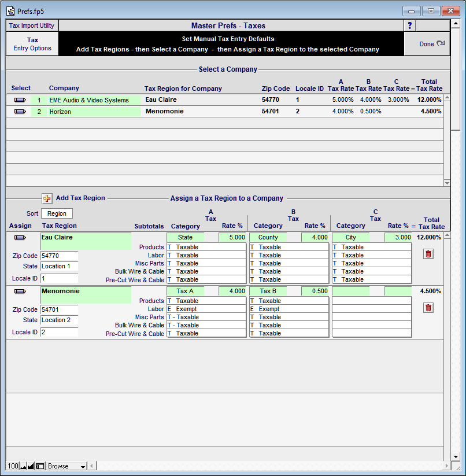466x476 pixels.
Task: Click the 54770 zip code in company list
Action: coord(271,99)
